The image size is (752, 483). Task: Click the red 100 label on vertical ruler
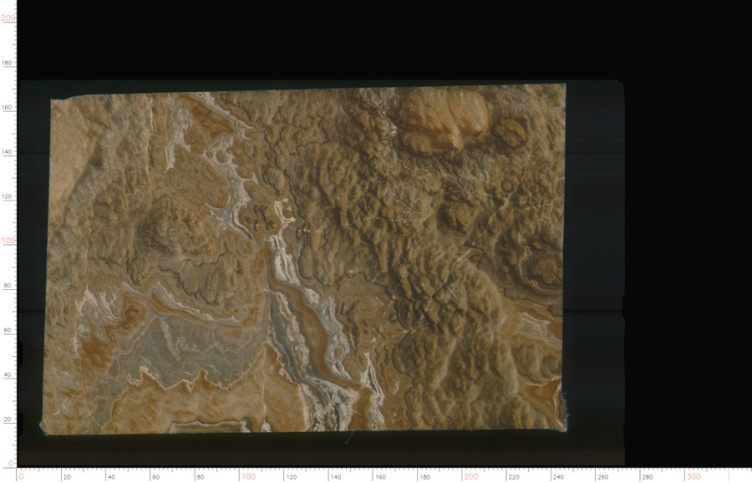pyautogui.click(x=8, y=240)
